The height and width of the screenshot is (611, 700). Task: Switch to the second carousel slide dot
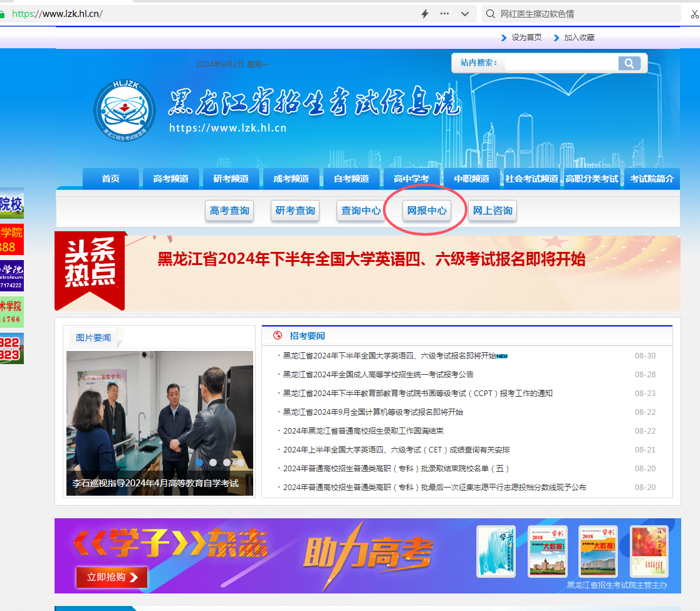click(213, 462)
